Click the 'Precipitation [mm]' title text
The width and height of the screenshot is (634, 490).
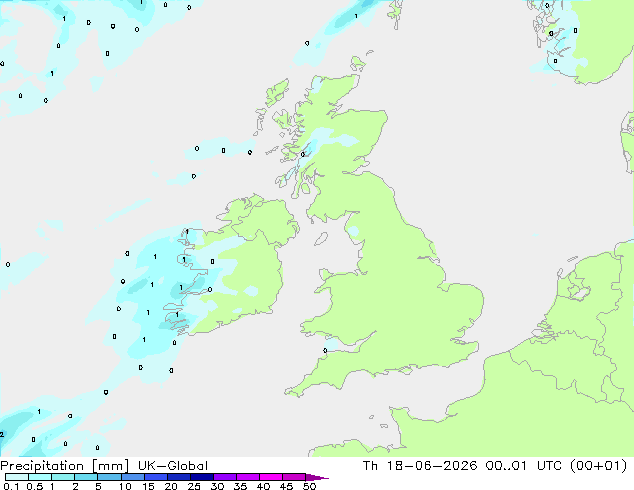coord(65,466)
